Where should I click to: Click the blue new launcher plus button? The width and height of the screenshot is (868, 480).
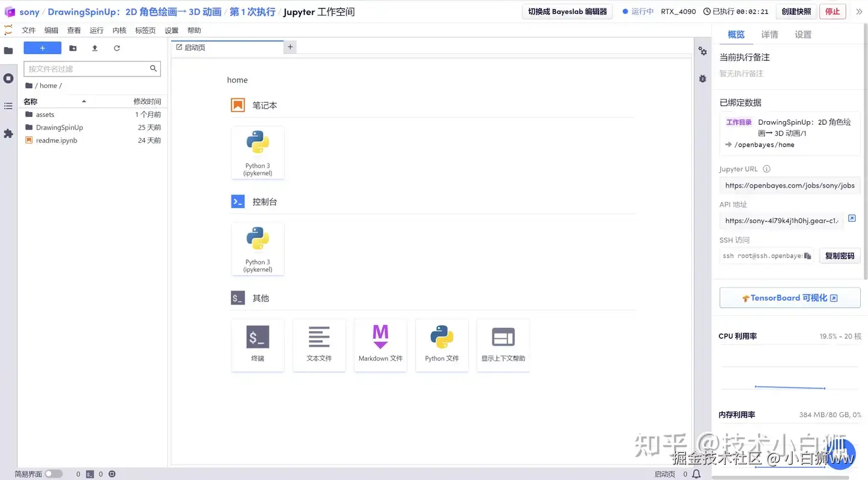point(42,48)
